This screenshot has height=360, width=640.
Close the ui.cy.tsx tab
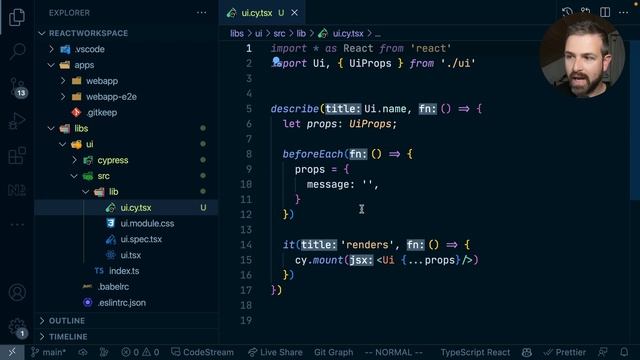tap(294, 13)
